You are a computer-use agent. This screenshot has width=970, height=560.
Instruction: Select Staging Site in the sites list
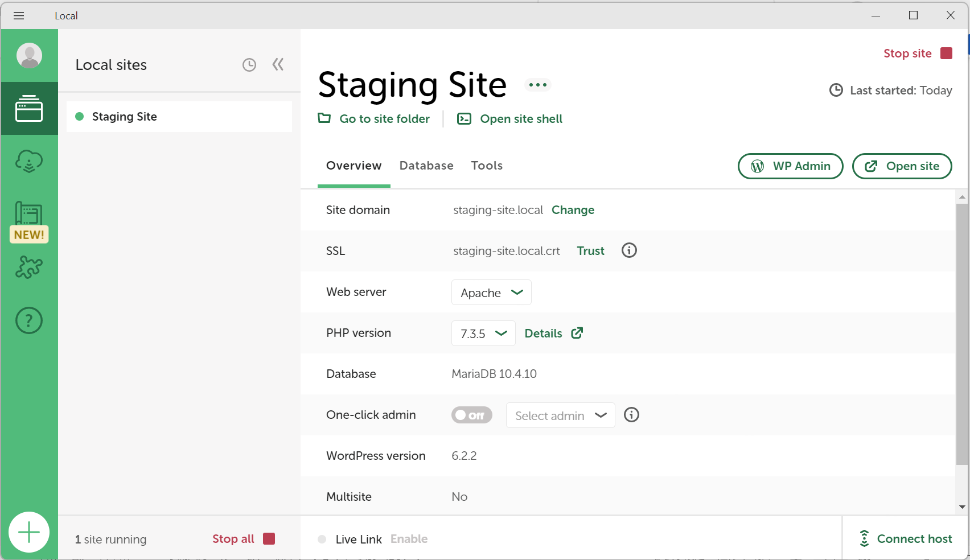pos(179,117)
